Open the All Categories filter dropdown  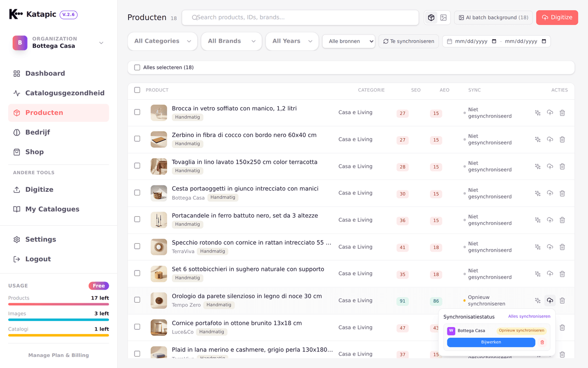(x=163, y=41)
